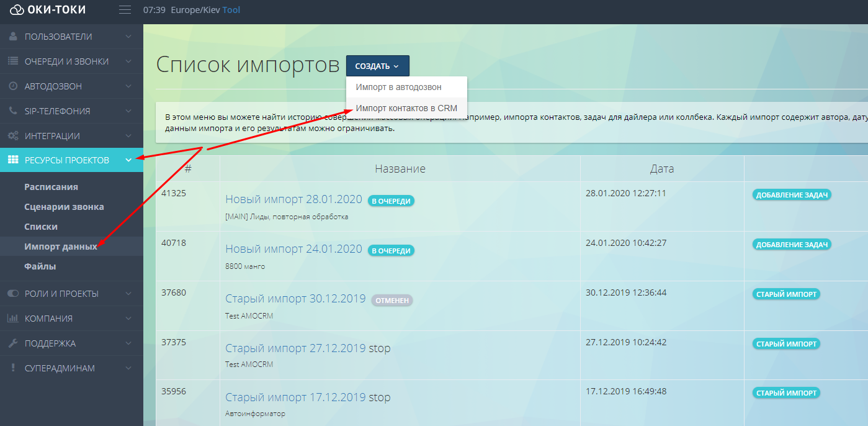The height and width of the screenshot is (426, 868).
Task: Click the ИНТЕГРАЦИИ gears icon
Action: click(12, 135)
